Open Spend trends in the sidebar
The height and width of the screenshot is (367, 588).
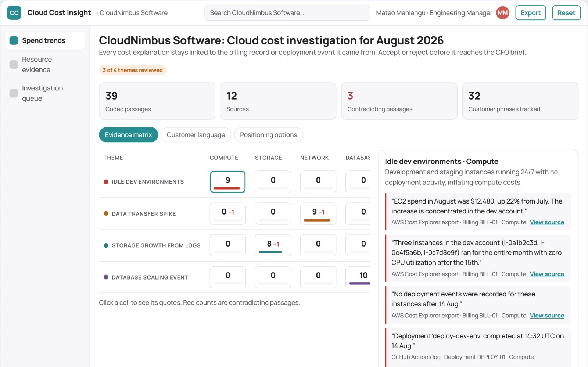click(x=45, y=40)
